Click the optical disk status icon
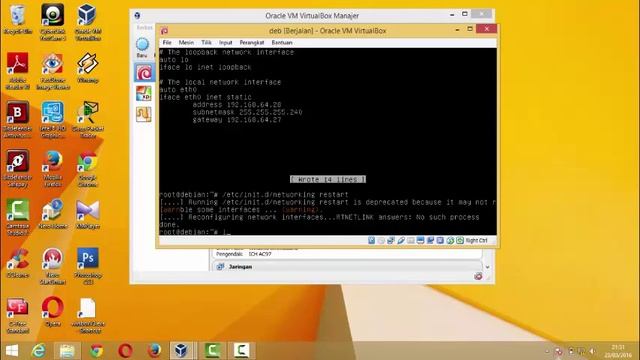640x360 pixels. [x=381, y=240]
